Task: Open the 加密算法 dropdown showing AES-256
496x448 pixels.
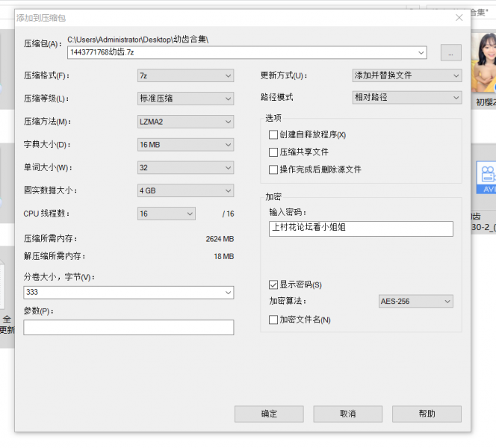Action: (x=415, y=302)
